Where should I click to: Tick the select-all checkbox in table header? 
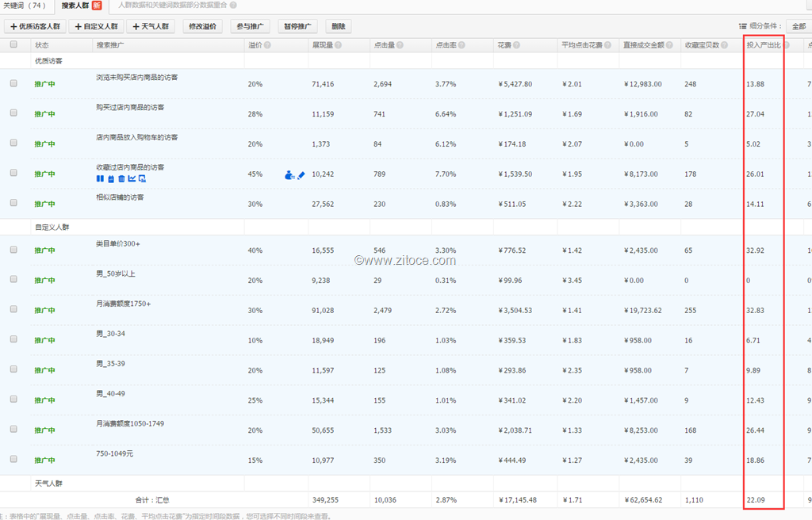pos(13,45)
